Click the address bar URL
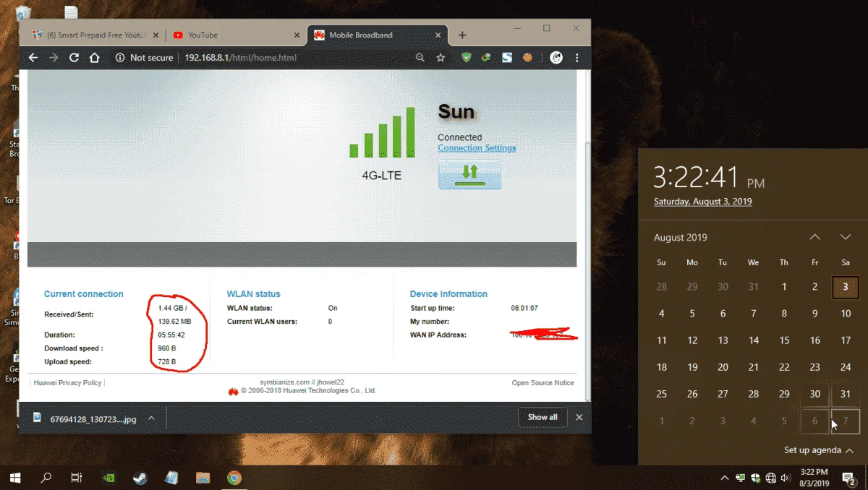This screenshot has width=868, height=490. (240, 58)
